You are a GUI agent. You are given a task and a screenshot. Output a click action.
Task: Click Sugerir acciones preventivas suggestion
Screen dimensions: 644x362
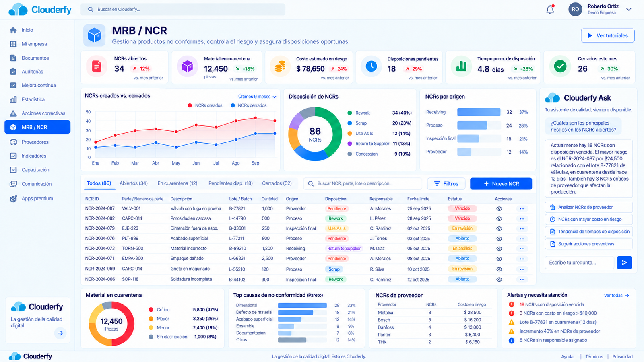point(589,244)
